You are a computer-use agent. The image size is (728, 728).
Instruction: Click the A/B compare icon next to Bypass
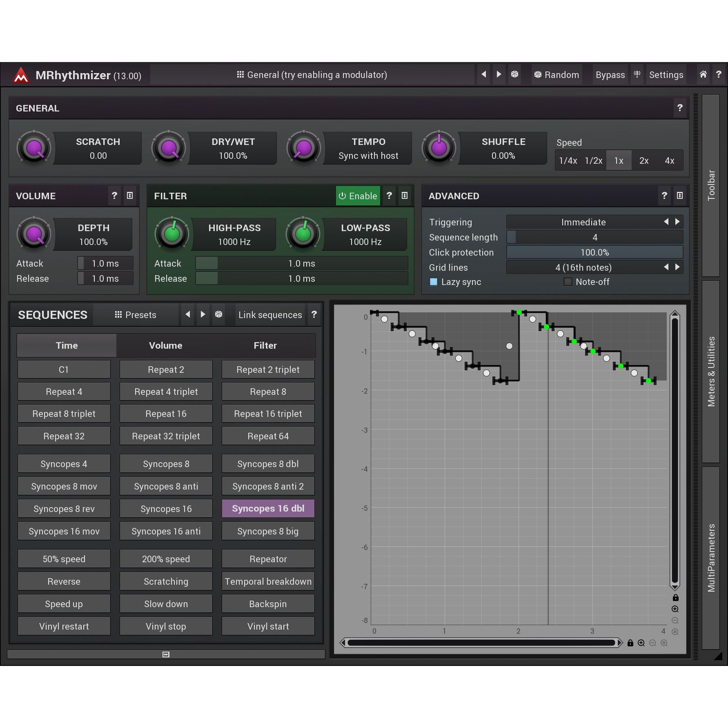(x=637, y=74)
